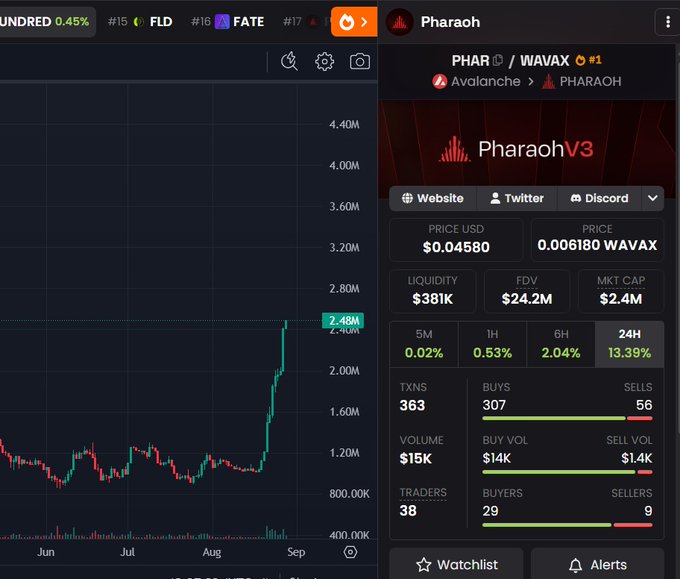Viewport: 680px width, 579px height.
Task: Click the PHARAOH DEX logo icon
Action: pos(549,81)
